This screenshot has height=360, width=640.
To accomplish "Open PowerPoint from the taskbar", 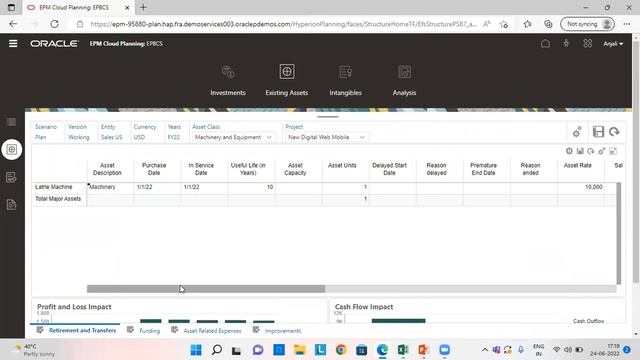I will pyautogui.click(x=424, y=350).
